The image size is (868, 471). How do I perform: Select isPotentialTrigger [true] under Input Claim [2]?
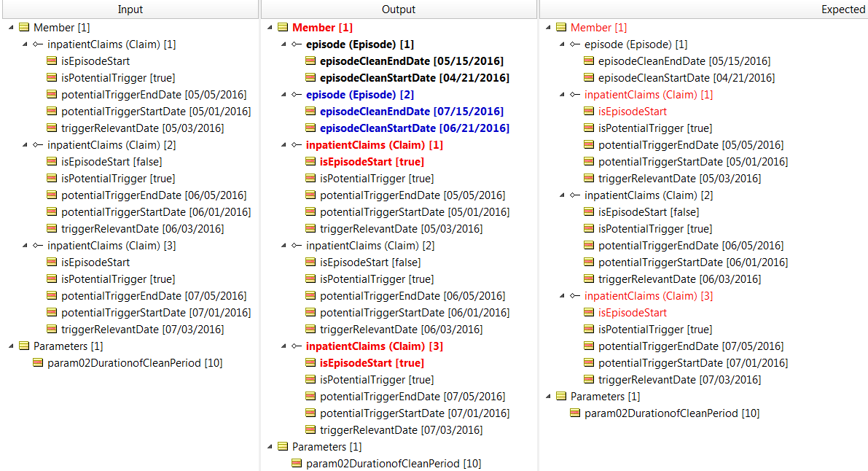119,179
